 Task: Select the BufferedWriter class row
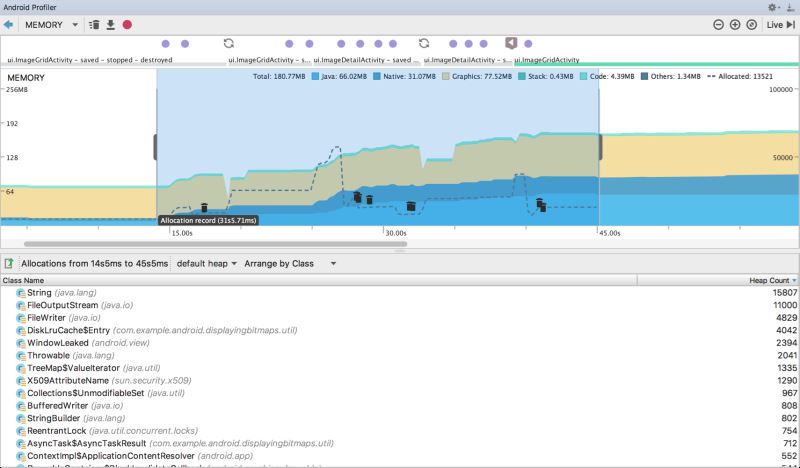400,406
